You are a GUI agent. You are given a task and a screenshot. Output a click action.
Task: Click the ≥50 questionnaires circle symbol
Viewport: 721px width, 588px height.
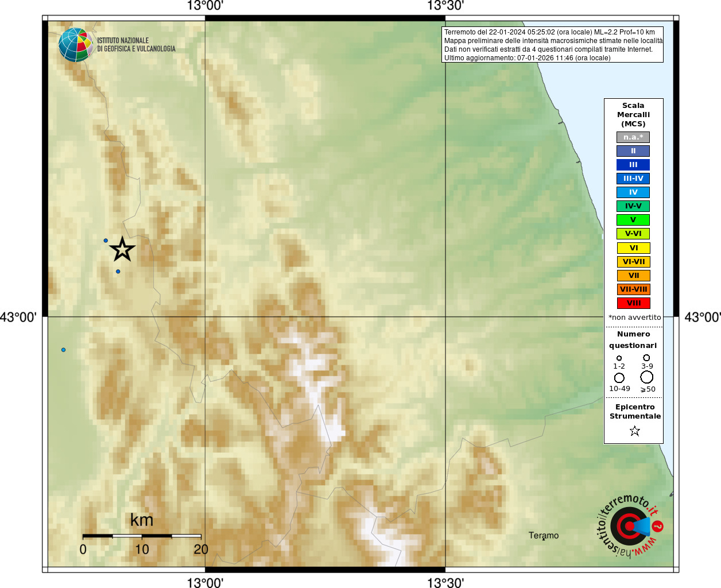tap(647, 377)
